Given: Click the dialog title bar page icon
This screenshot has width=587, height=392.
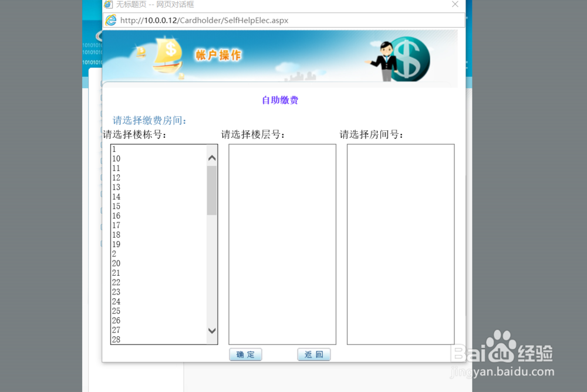Looking at the screenshot, I should coord(108,4).
